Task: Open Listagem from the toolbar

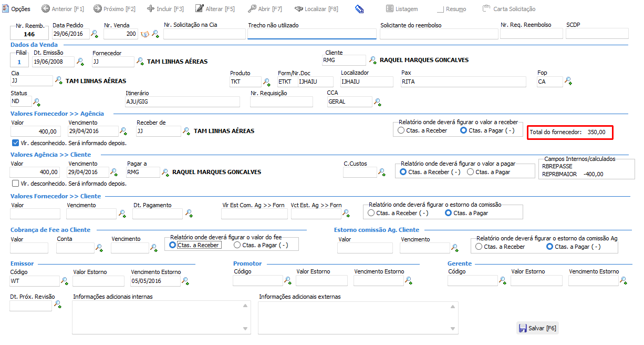Action: click(x=402, y=9)
